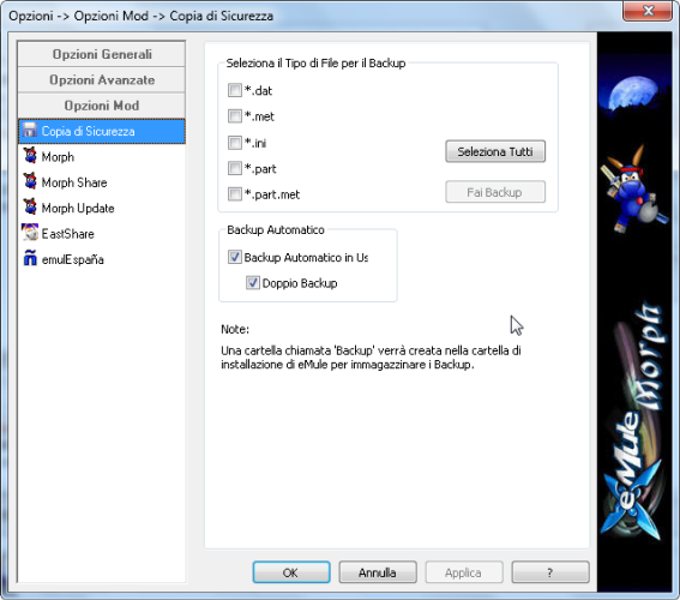Open the Opzioni Avanzate section
Image resolution: width=680 pixels, height=600 pixels.
(x=101, y=80)
